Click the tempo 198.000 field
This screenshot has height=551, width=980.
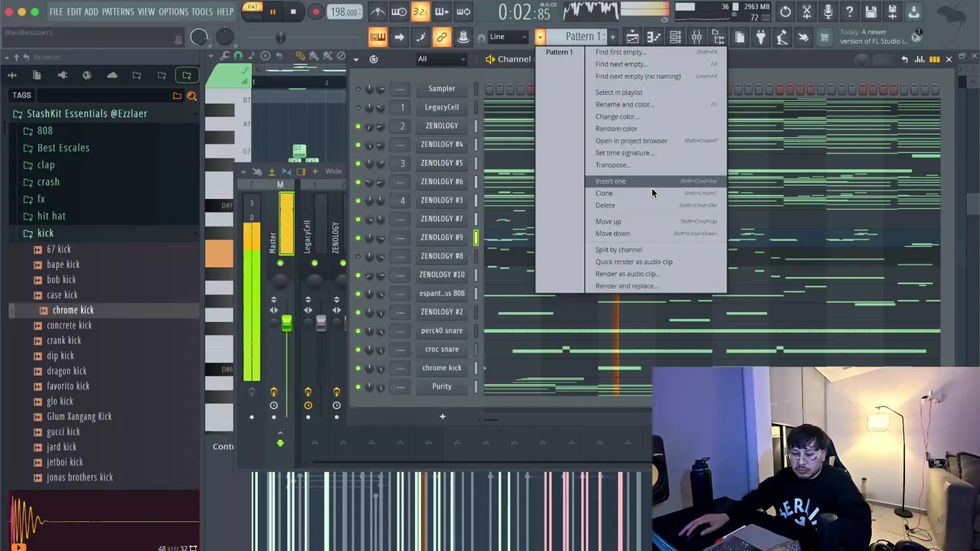[x=344, y=12]
